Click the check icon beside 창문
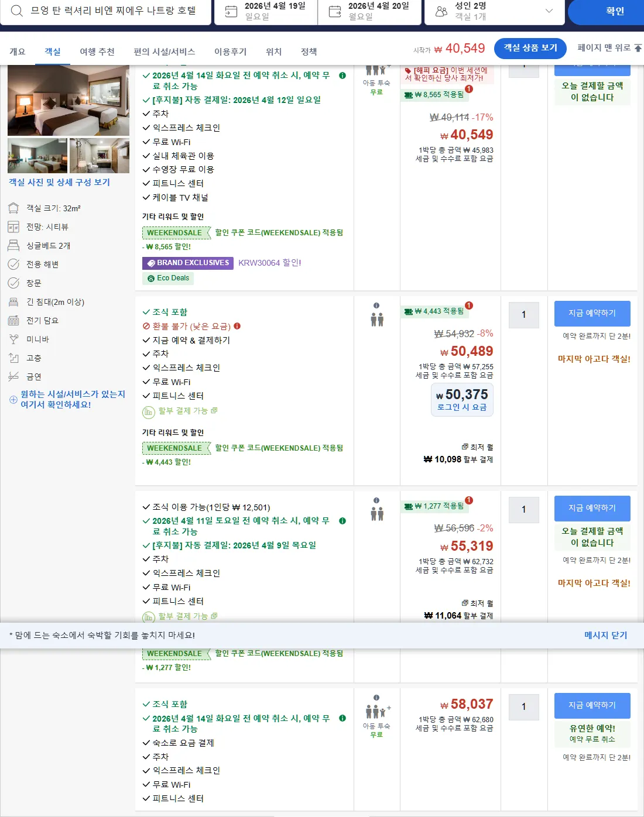This screenshot has width=644, height=817. (x=13, y=283)
